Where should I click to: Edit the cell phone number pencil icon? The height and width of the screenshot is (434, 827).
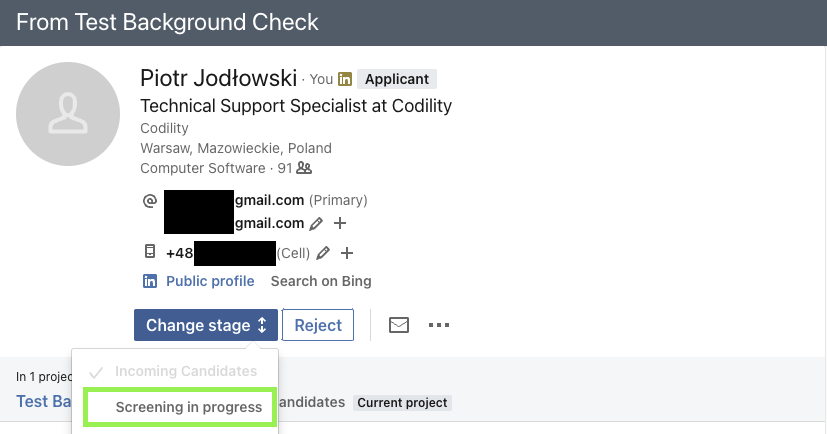(323, 253)
